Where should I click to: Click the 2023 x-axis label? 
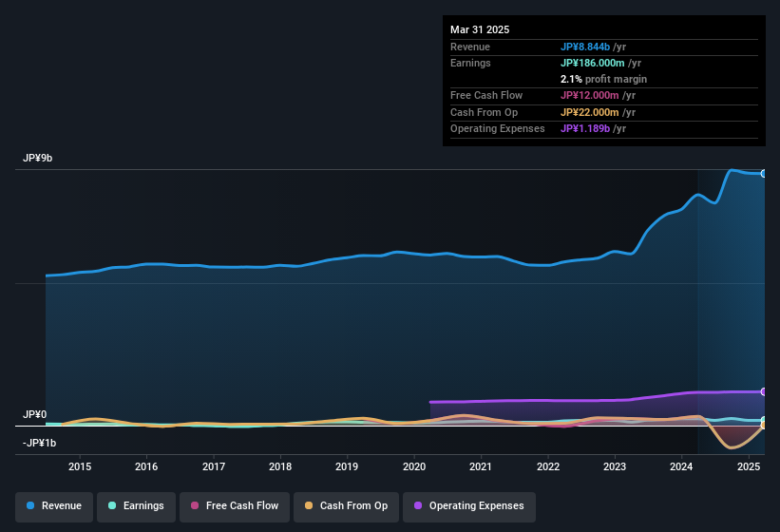pyautogui.click(x=615, y=466)
